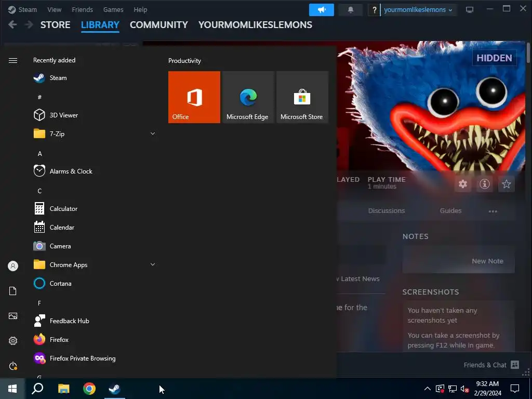The width and height of the screenshot is (532, 399).
Task: Click the Power icon in Start sidebar
Action: 13,366
